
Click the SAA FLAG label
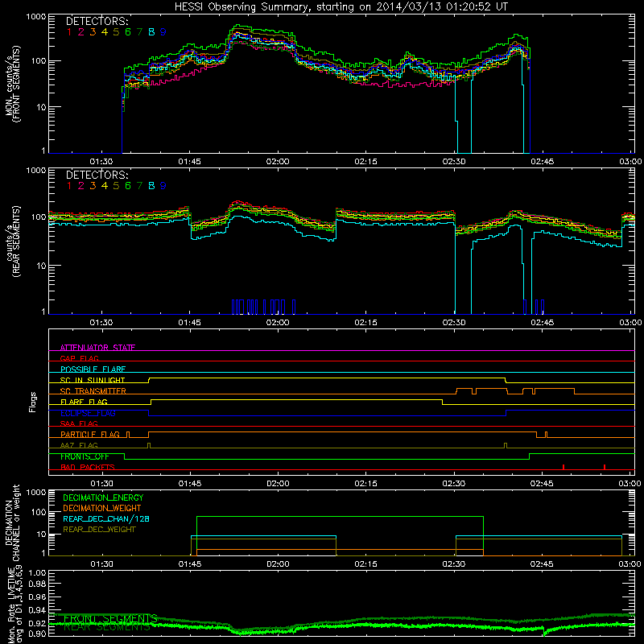79,423
